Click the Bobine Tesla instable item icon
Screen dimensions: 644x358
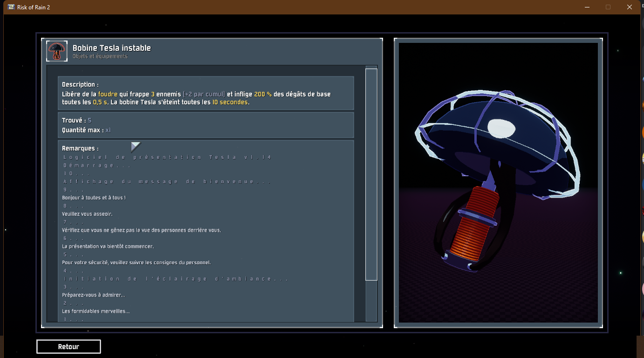click(x=57, y=51)
